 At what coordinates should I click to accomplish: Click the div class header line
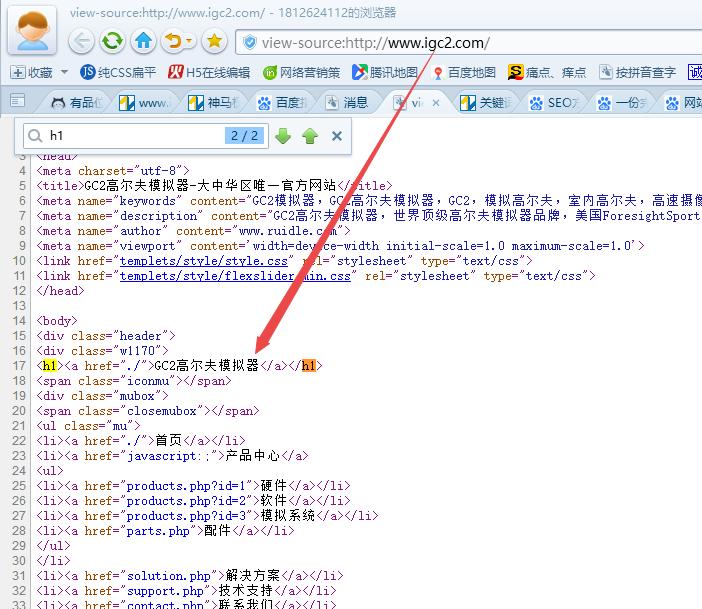(x=106, y=336)
